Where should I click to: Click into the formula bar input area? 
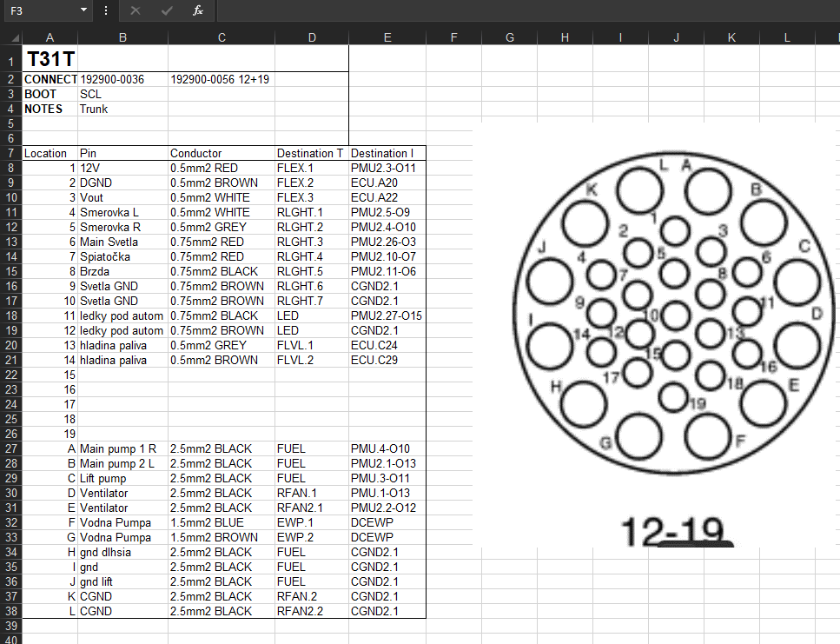[521, 10]
